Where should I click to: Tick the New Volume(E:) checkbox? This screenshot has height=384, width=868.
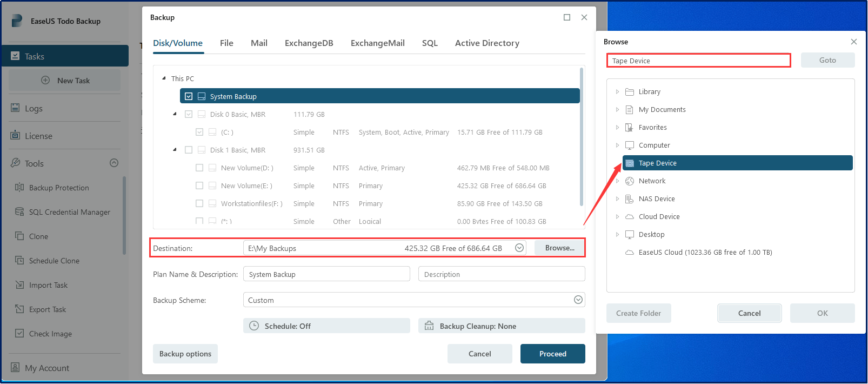click(199, 186)
